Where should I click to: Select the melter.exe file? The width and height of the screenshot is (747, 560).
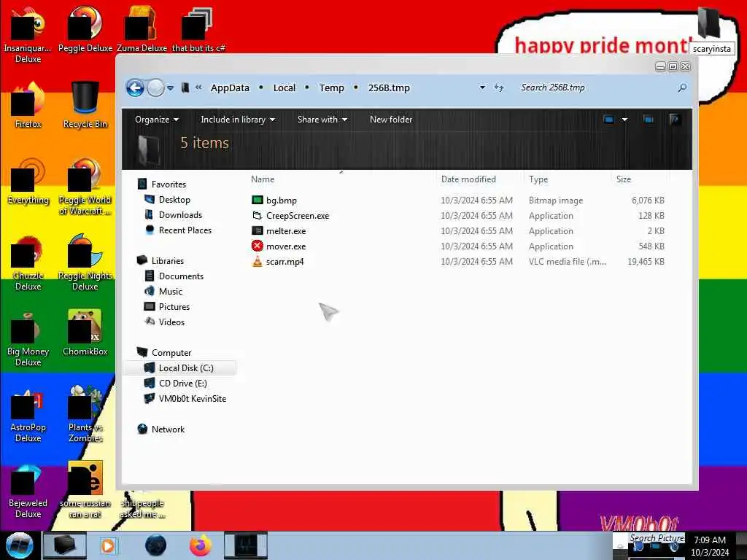click(x=279, y=231)
